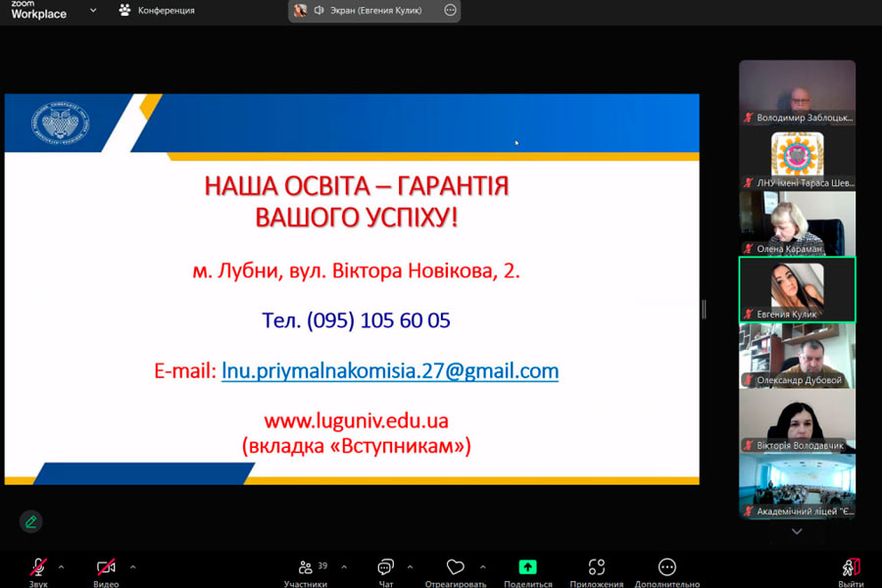Click slide title НАША ОСВІТА – ГАРАНТІЯ
Image resolution: width=882 pixels, height=588 pixels.
tap(356, 186)
